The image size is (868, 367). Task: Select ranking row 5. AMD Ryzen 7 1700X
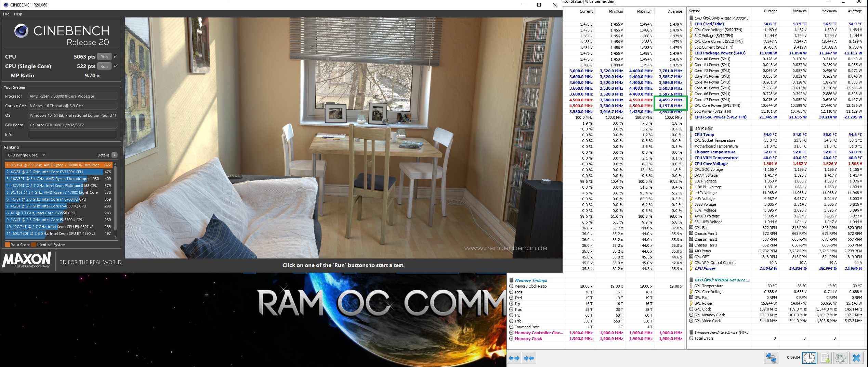(x=58, y=192)
